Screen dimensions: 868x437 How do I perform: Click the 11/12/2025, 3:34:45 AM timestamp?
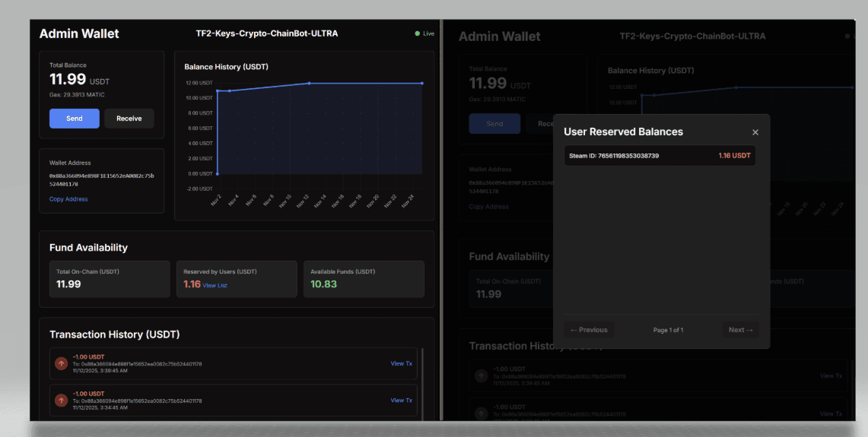[100, 407]
